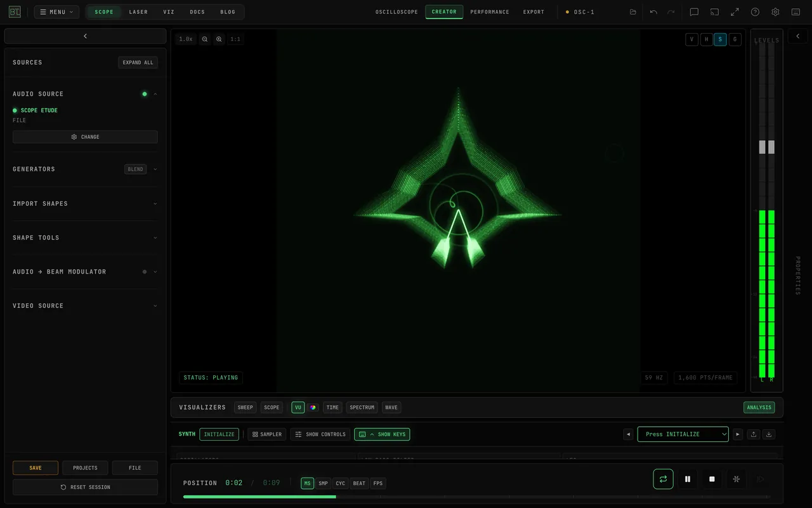
Task: Stop playback
Action: click(712, 479)
